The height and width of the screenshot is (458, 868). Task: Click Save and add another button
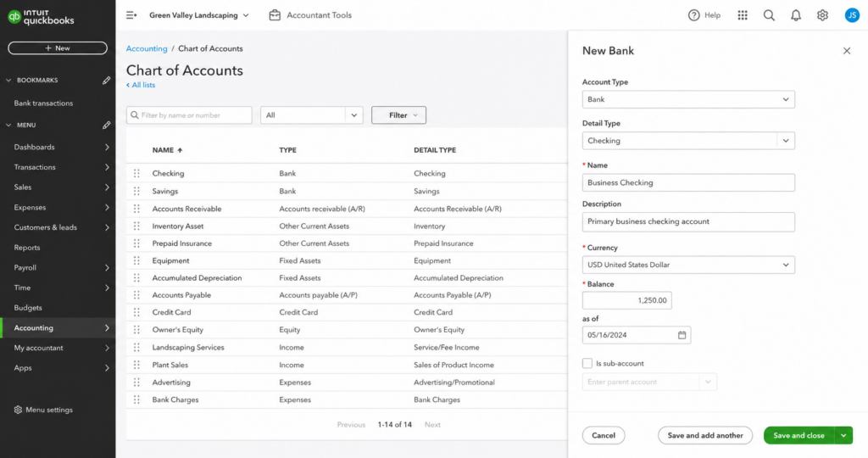[705, 435]
